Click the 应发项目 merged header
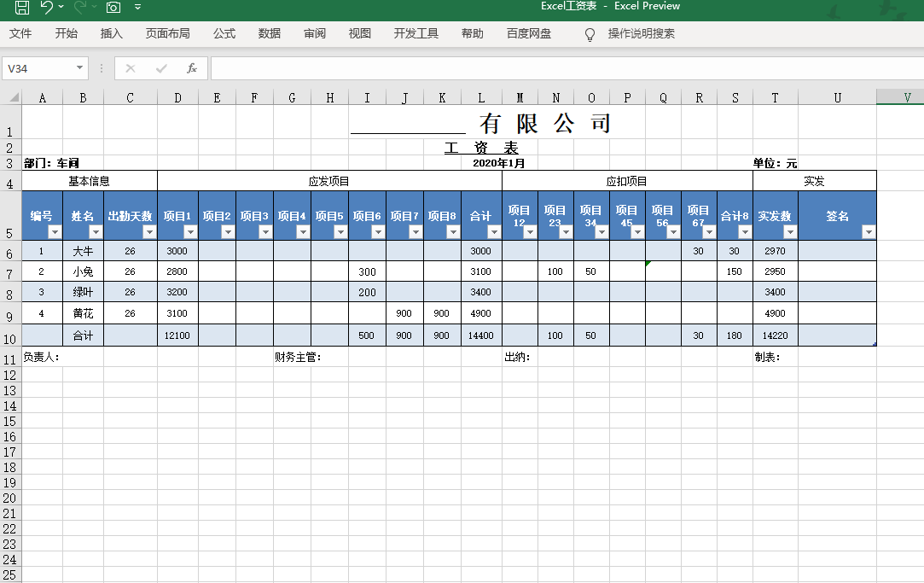Viewport: 924px width, 583px height. (x=329, y=181)
